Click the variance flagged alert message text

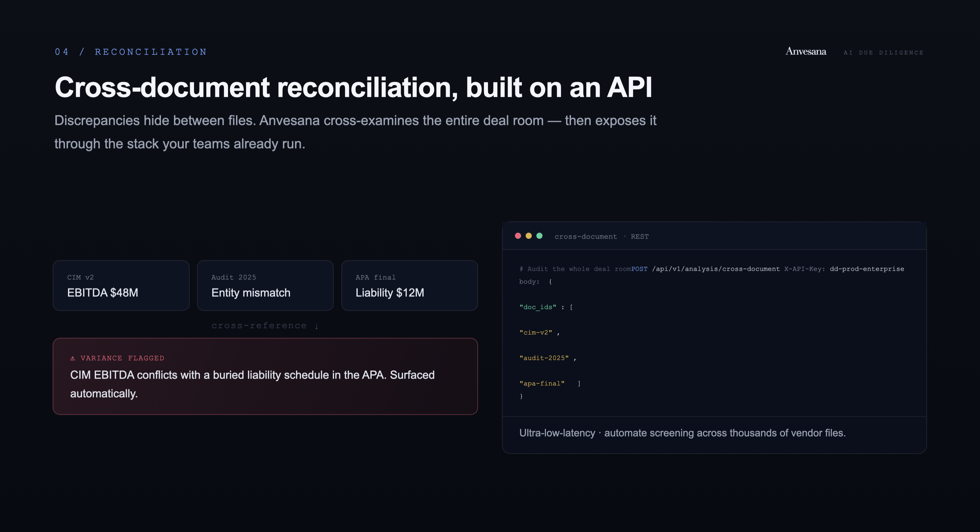click(252, 384)
